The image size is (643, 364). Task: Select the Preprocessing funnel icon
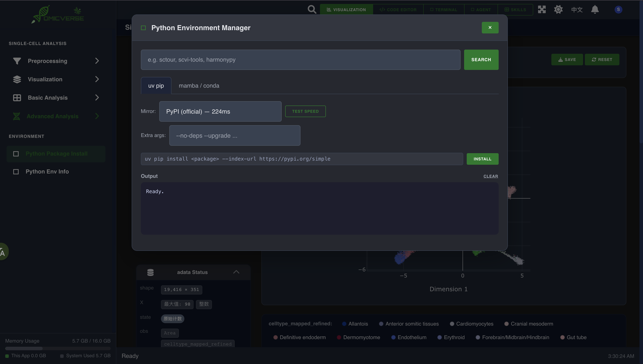tap(17, 61)
